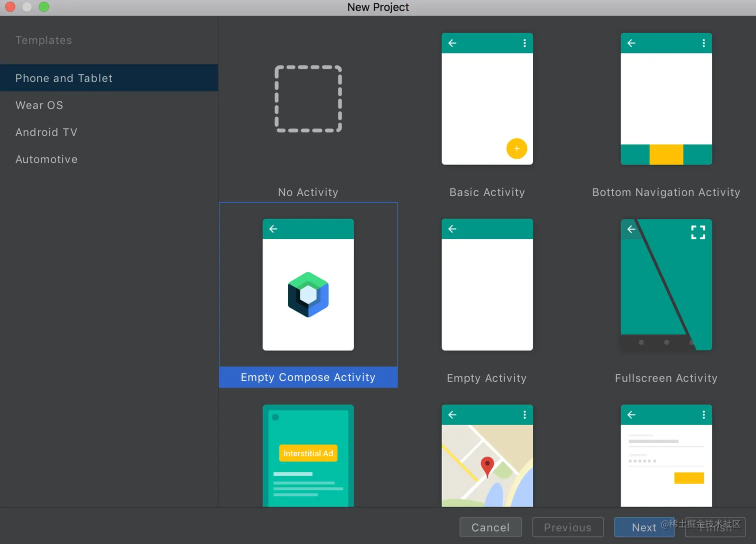Image resolution: width=756 pixels, height=544 pixels.
Task: Close the New Project window
Action: pyautogui.click(x=10, y=6)
